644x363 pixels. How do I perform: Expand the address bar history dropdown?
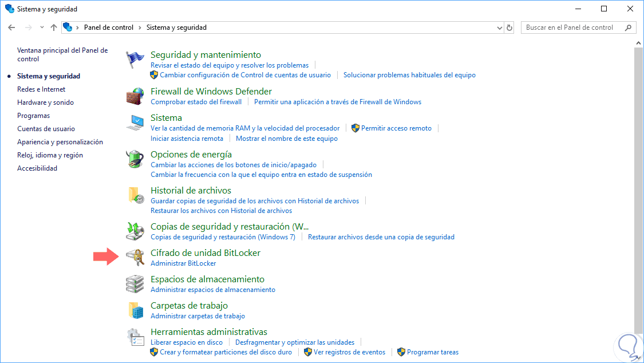[x=499, y=27]
